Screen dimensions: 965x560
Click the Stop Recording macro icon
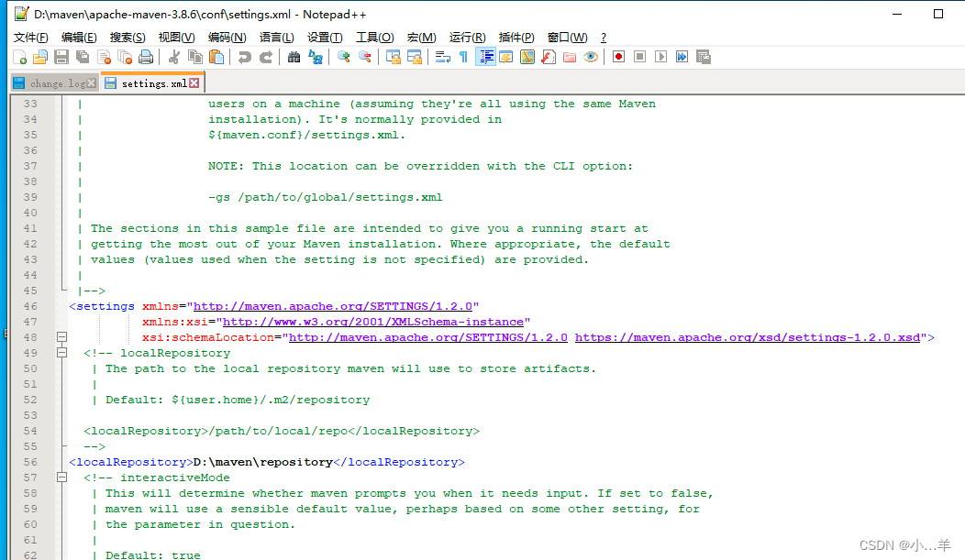(x=640, y=57)
